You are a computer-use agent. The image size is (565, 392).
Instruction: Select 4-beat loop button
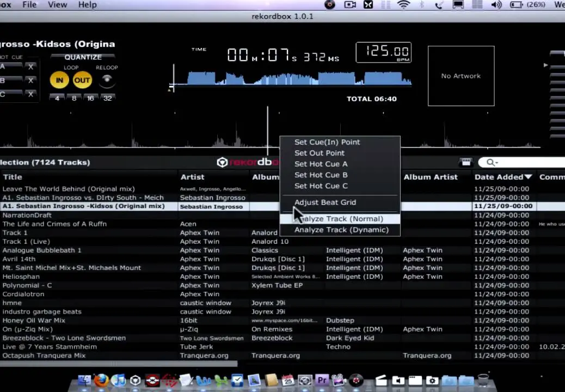pyautogui.click(x=57, y=98)
